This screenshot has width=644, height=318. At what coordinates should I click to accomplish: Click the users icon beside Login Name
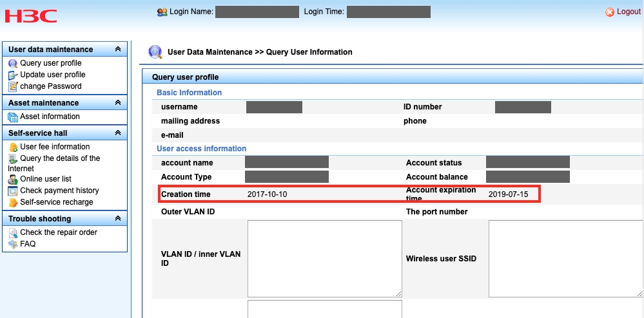click(x=162, y=12)
